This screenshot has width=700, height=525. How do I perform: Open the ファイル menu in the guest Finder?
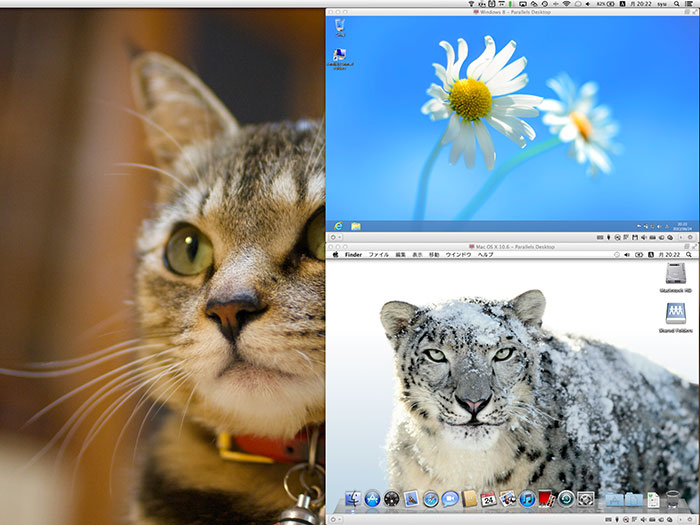379,254
